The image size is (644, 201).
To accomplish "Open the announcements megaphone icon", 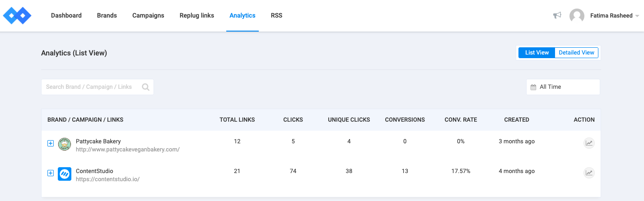I will tap(557, 15).
